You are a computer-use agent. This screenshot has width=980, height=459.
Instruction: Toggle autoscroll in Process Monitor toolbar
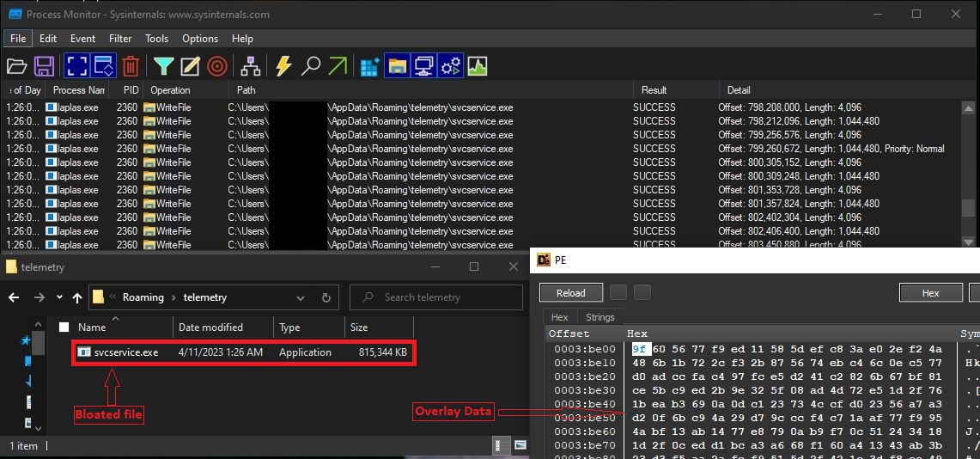pos(103,66)
